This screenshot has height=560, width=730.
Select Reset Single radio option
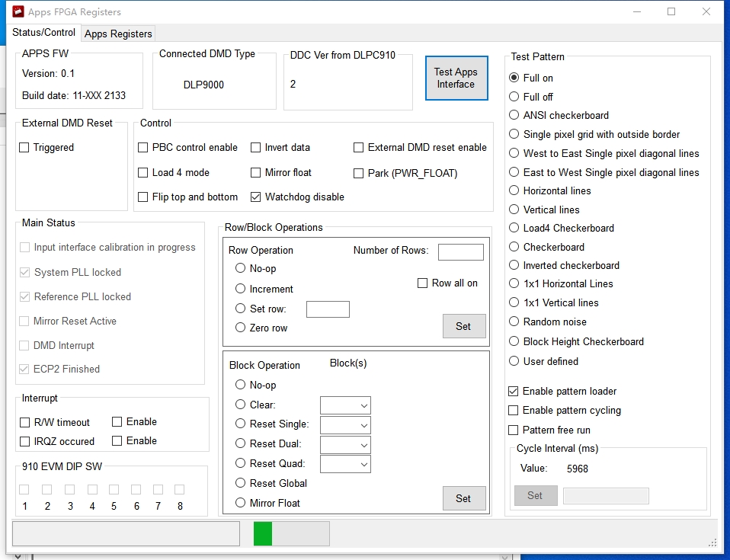click(240, 424)
